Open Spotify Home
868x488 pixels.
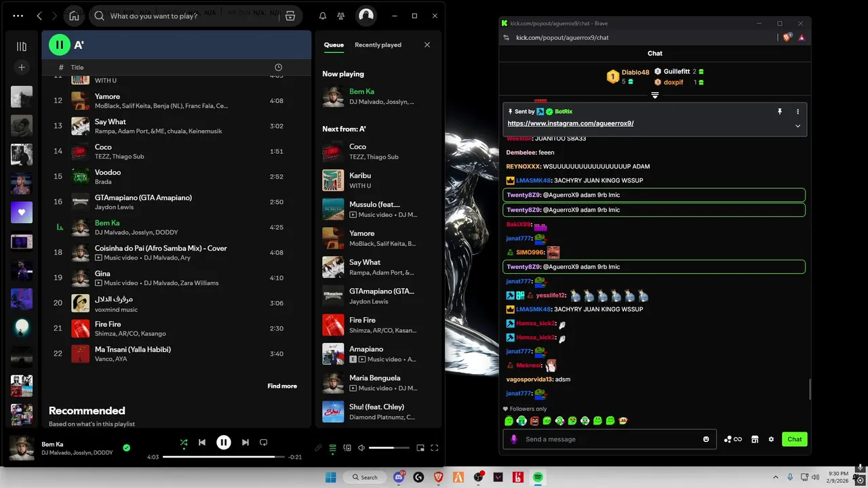point(74,16)
